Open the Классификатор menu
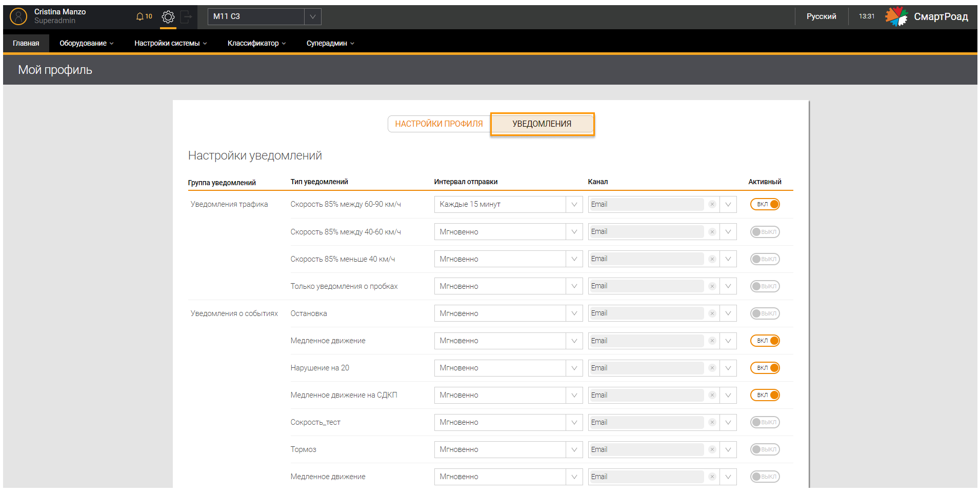This screenshot has width=980, height=493. tap(256, 43)
